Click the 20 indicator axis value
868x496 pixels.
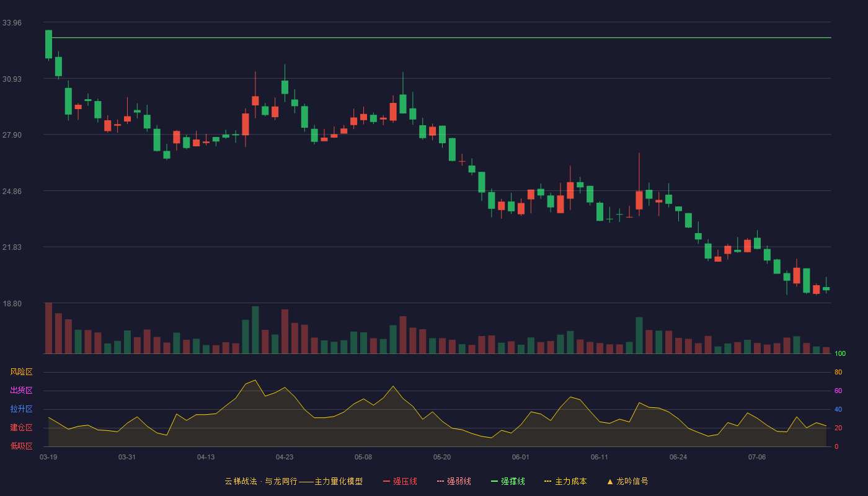click(x=838, y=428)
